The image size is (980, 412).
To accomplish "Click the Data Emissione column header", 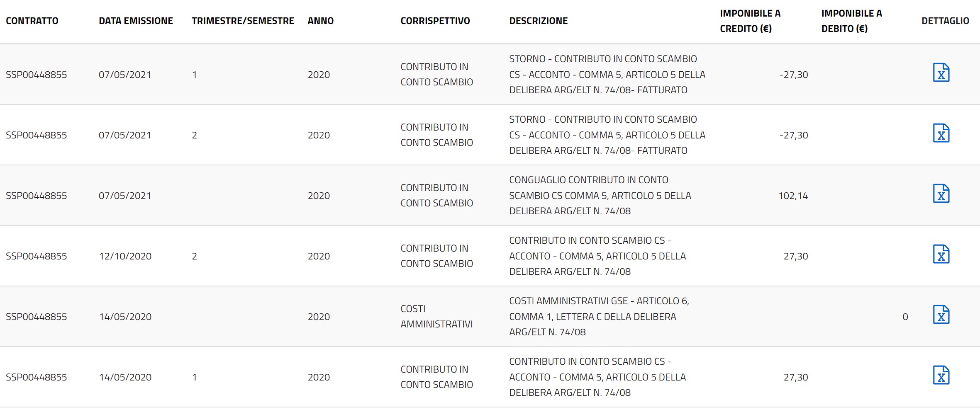I will (136, 21).
